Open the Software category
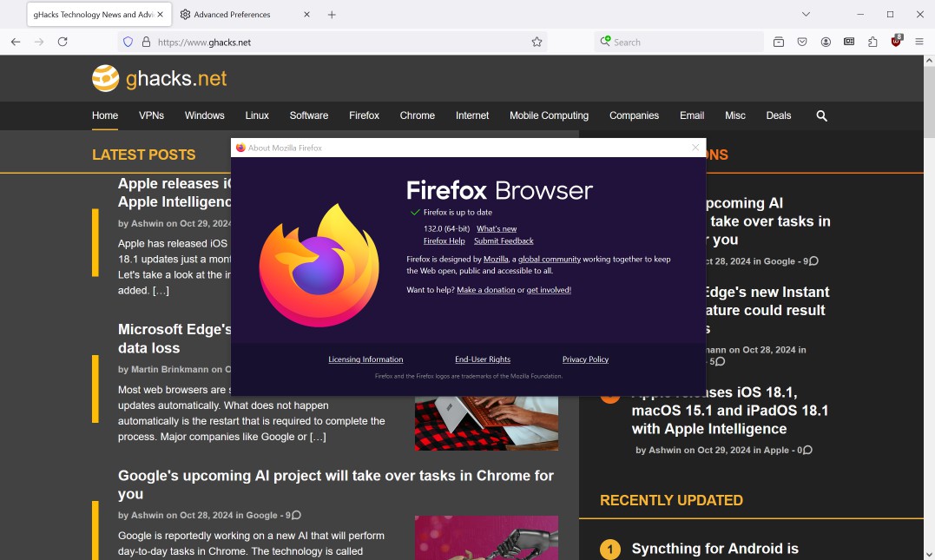The image size is (935, 560). point(309,115)
